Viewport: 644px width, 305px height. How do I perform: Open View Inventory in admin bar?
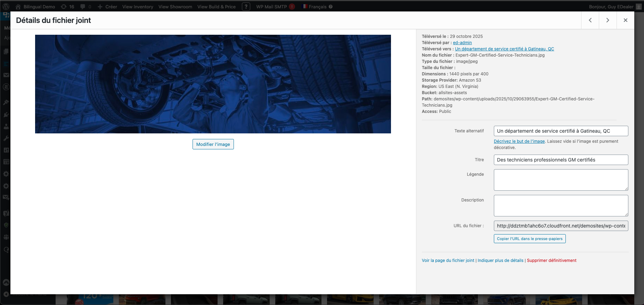[138, 7]
